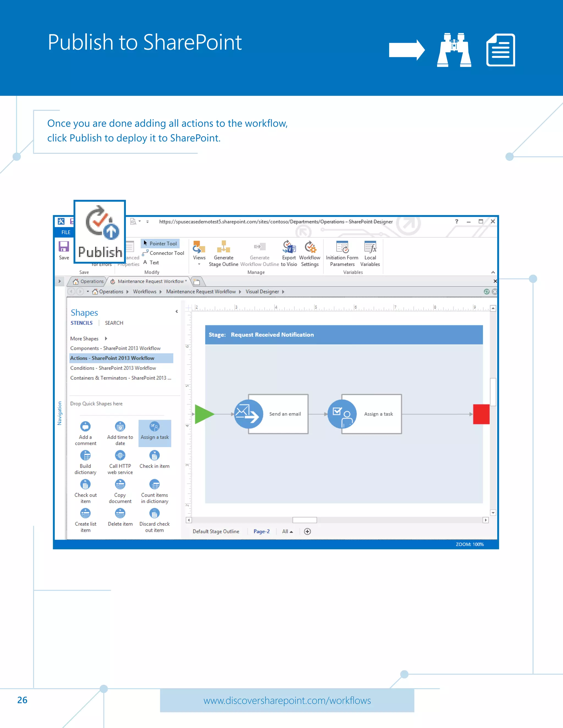Click Maintenance Request Workflow breadcrumb
Viewport: 563px width, 728px height.
(x=201, y=292)
